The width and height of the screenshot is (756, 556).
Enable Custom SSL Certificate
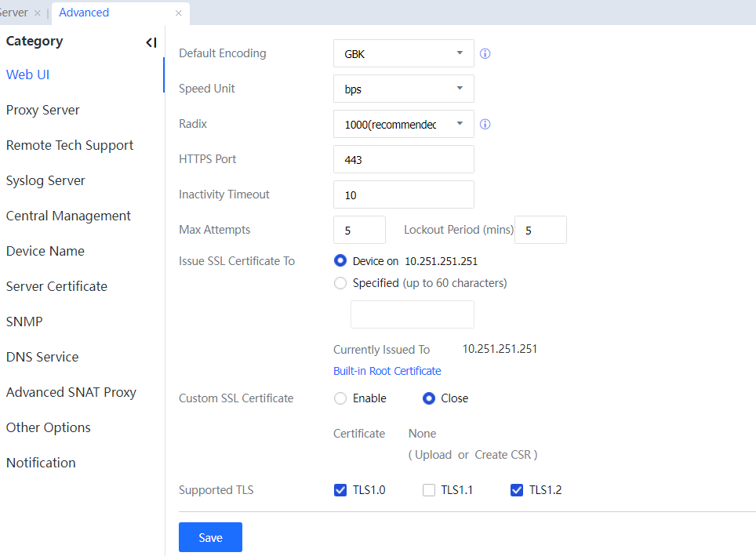(340, 398)
